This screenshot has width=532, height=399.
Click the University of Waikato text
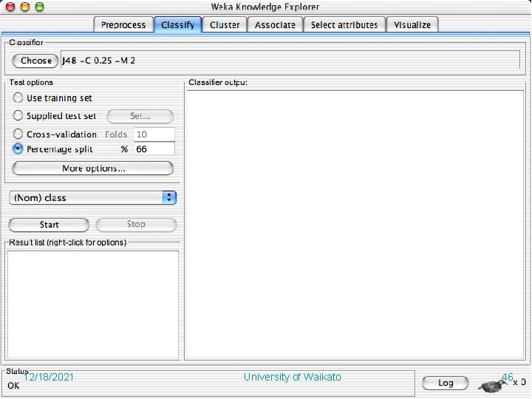[292, 377]
